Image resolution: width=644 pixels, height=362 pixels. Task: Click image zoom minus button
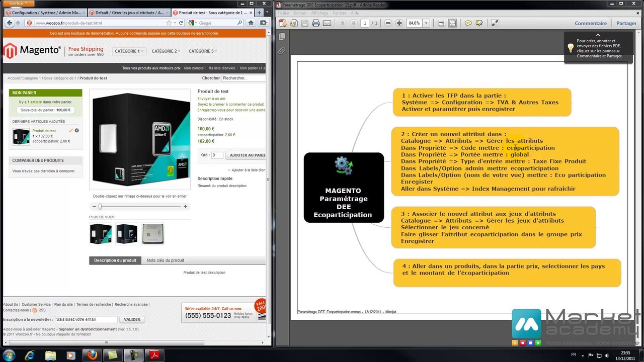[94, 206]
